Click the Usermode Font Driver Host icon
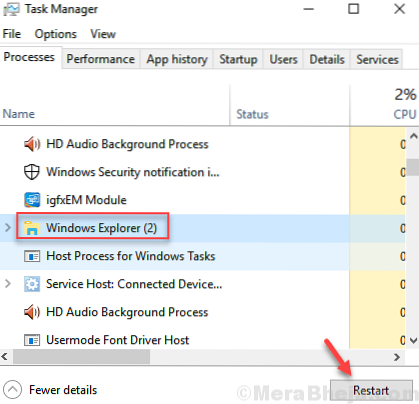 [32, 340]
